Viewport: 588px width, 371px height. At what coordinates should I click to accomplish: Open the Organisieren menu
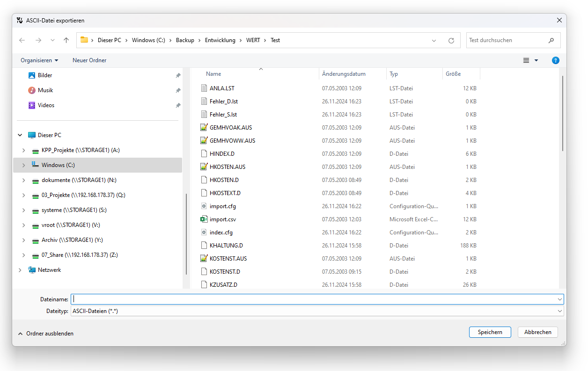point(39,60)
